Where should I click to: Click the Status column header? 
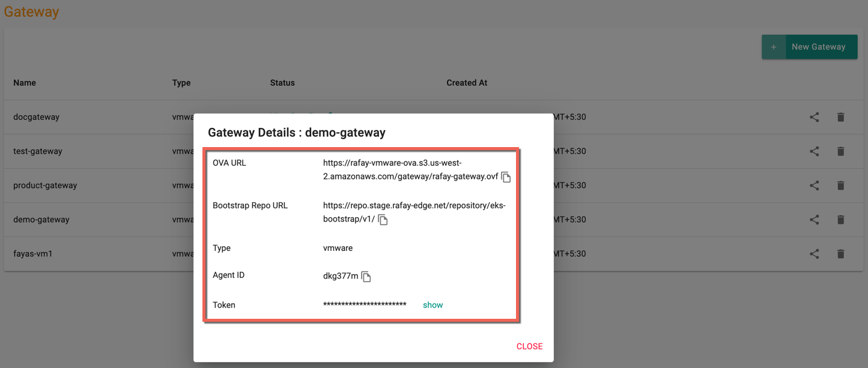tap(282, 83)
